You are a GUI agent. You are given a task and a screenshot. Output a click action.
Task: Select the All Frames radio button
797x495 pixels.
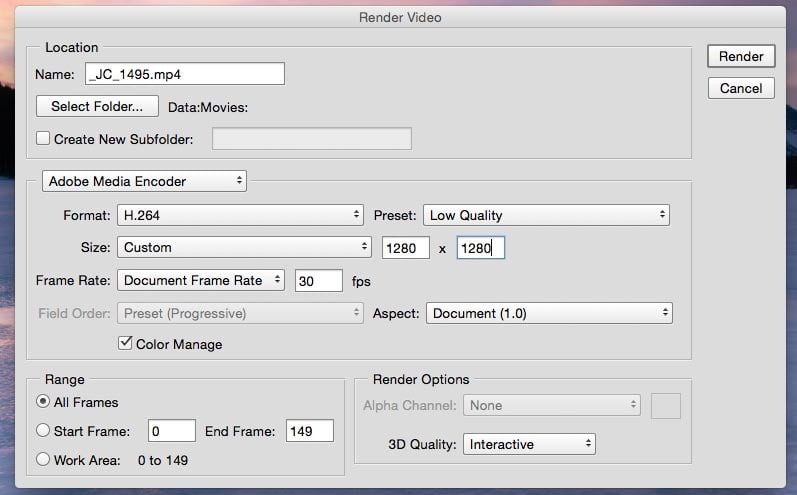pyautogui.click(x=43, y=401)
